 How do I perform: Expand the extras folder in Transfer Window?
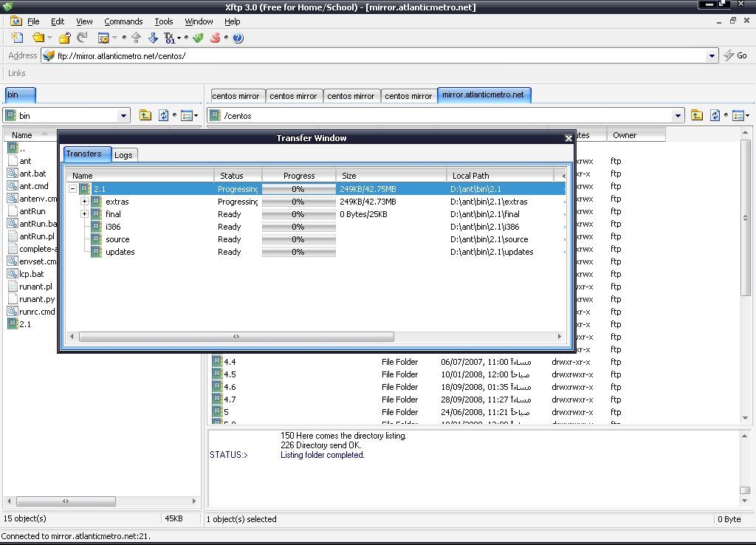pyautogui.click(x=85, y=202)
